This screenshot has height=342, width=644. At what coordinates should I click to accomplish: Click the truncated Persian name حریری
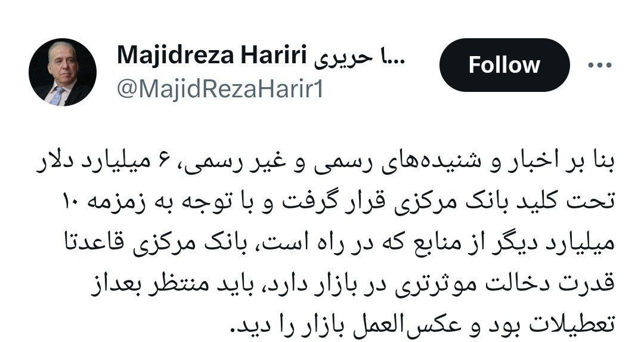coord(360,57)
